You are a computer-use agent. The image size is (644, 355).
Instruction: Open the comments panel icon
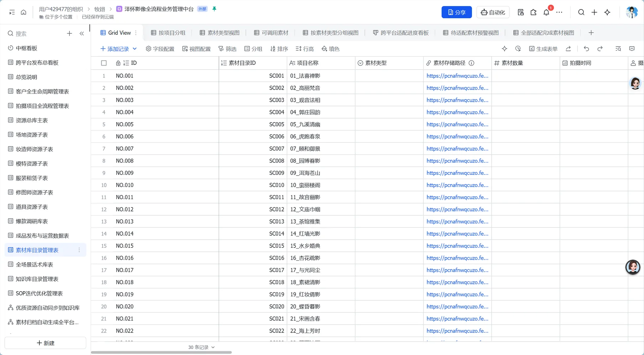[x=632, y=49]
